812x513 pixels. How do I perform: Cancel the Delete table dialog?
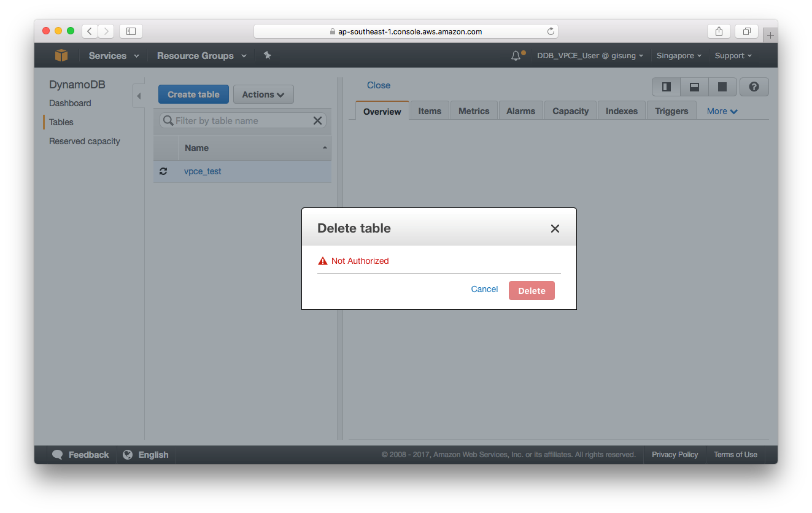coord(484,290)
